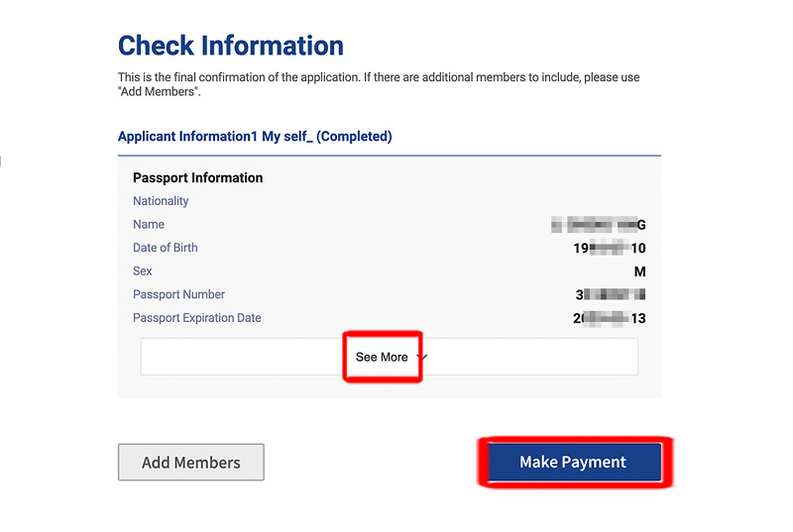Proceed with the Make Payment button
The height and width of the screenshot is (532, 793).
click(x=573, y=462)
